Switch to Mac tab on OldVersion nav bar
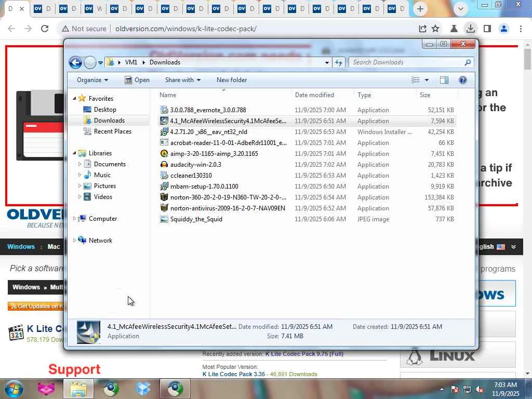 pyautogui.click(x=54, y=247)
